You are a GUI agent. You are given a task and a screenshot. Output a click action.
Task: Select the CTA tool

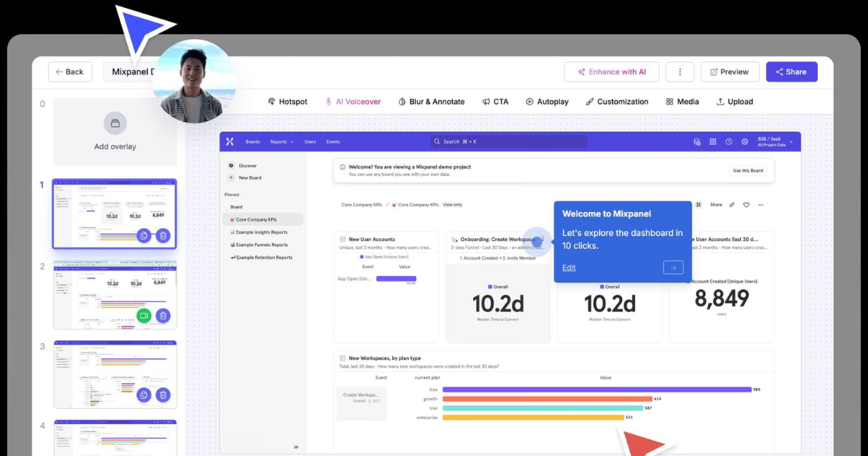pyautogui.click(x=495, y=102)
